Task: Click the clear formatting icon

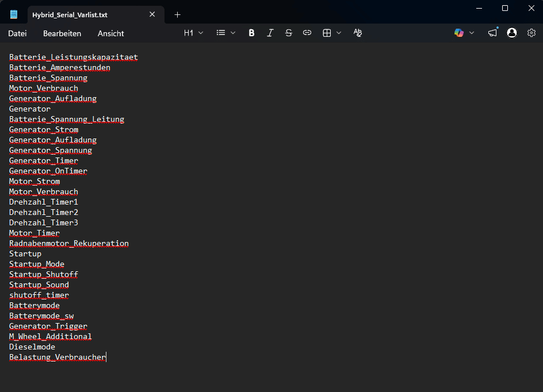Action: coord(358,33)
